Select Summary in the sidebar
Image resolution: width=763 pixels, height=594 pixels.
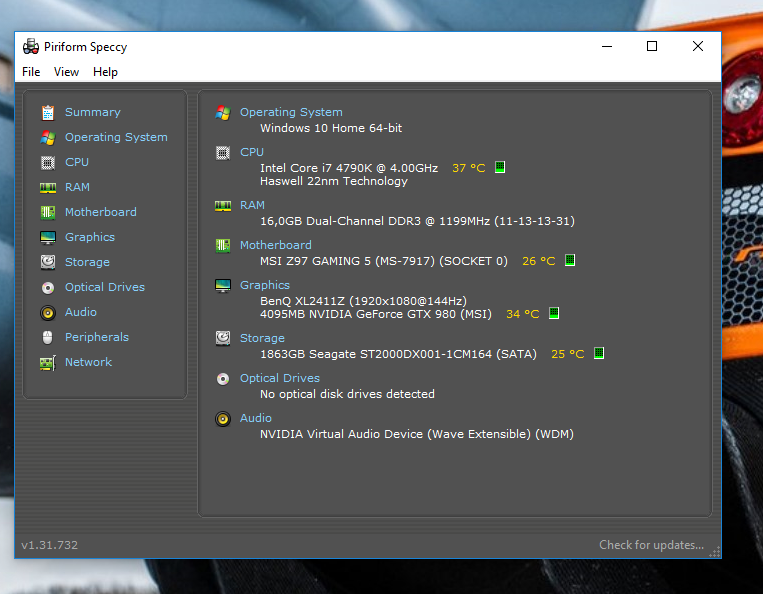pos(92,112)
